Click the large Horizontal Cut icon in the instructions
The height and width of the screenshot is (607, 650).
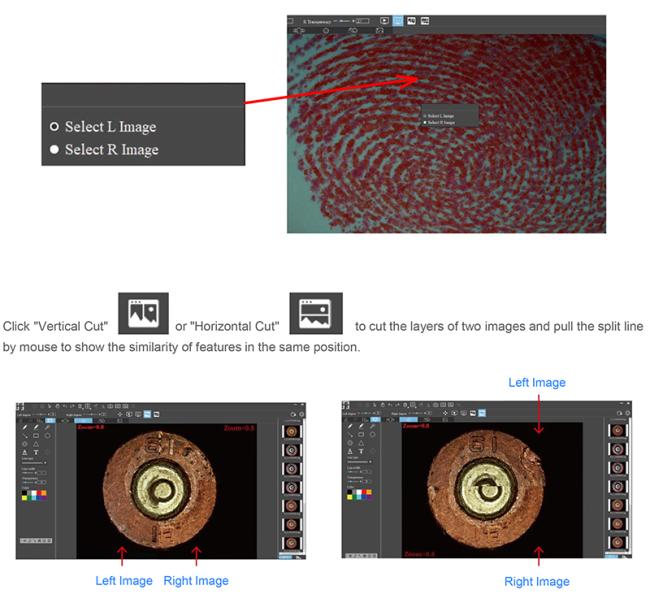315,313
